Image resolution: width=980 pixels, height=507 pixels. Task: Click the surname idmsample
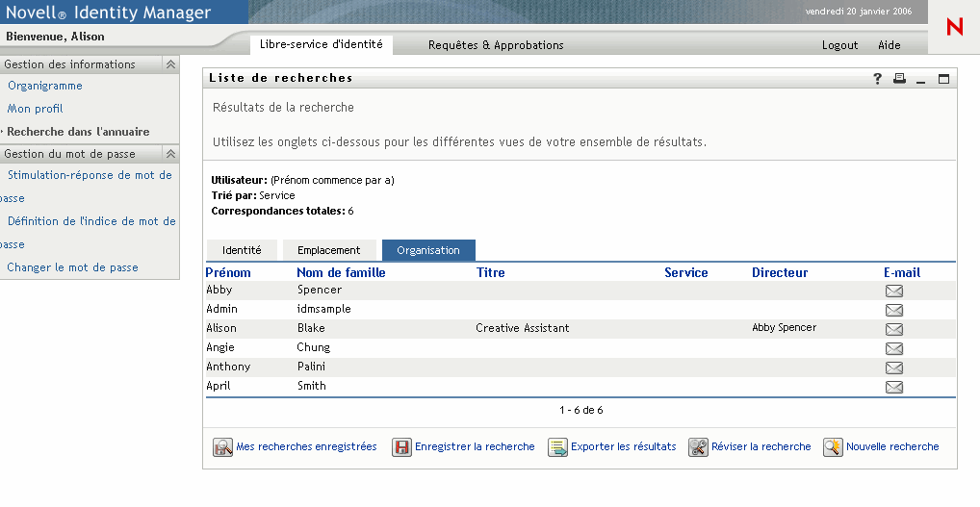pos(324,309)
